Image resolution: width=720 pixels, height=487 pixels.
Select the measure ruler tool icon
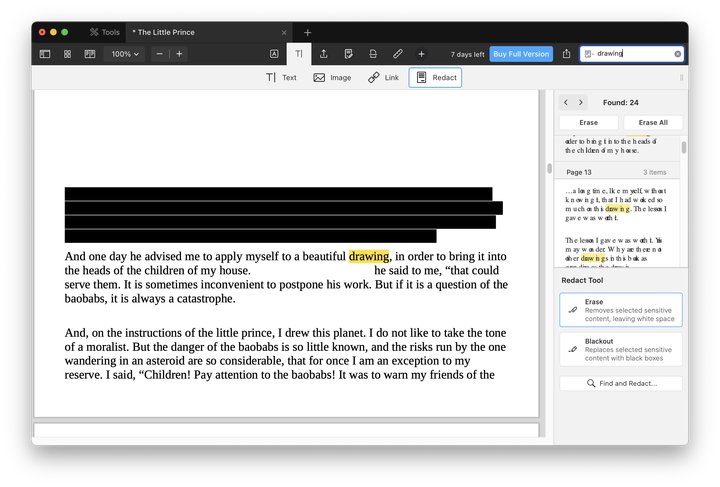pos(398,54)
